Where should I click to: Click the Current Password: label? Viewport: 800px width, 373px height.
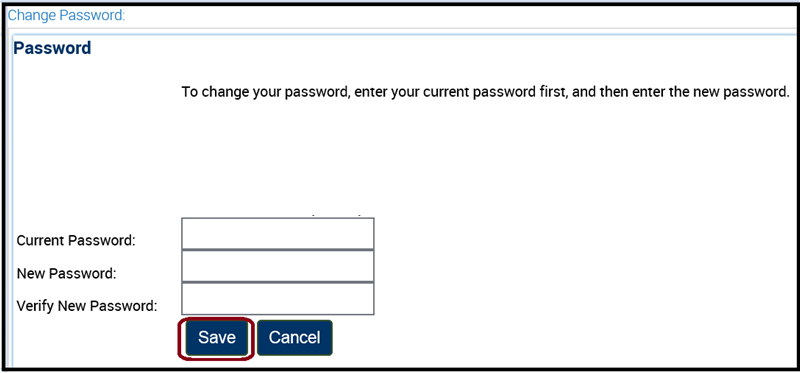tap(76, 240)
